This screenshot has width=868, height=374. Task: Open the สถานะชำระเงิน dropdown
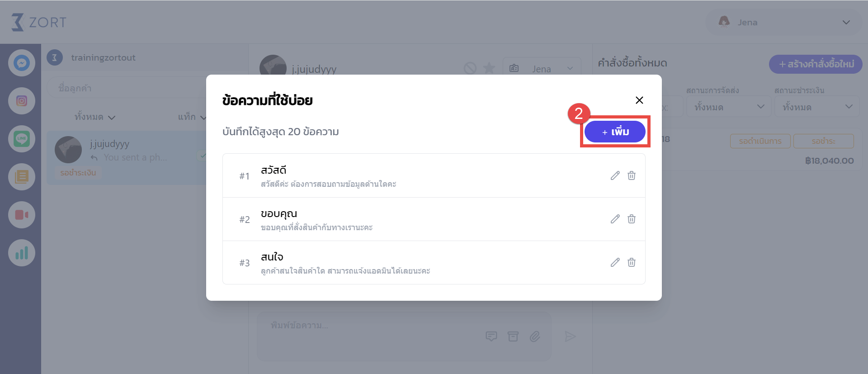(817, 107)
